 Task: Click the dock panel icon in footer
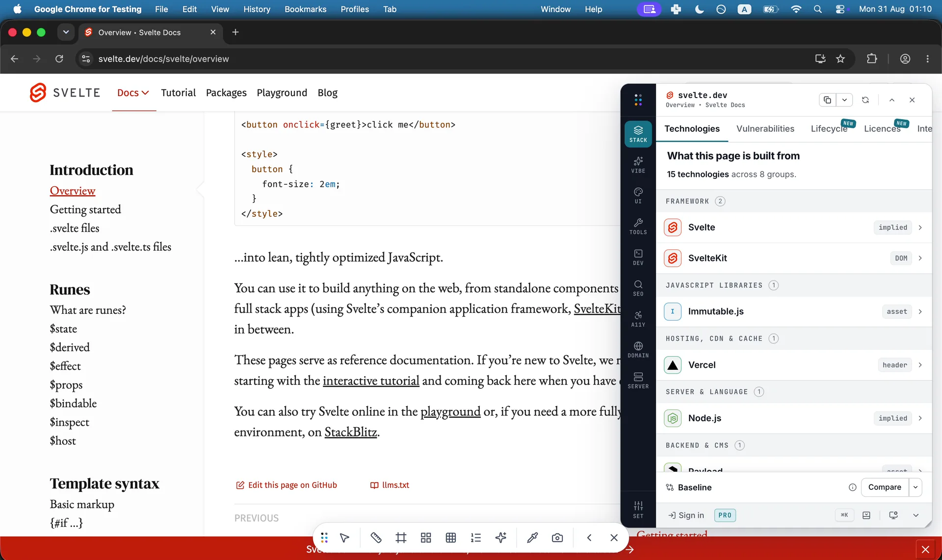[866, 515]
